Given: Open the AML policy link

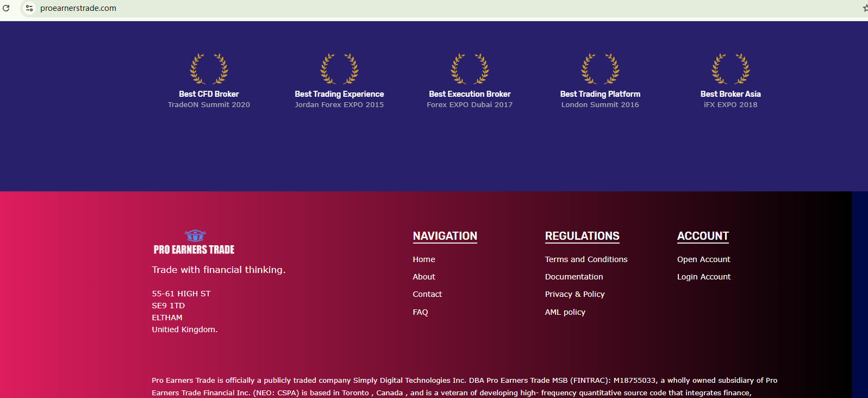Looking at the screenshot, I should coord(565,312).
